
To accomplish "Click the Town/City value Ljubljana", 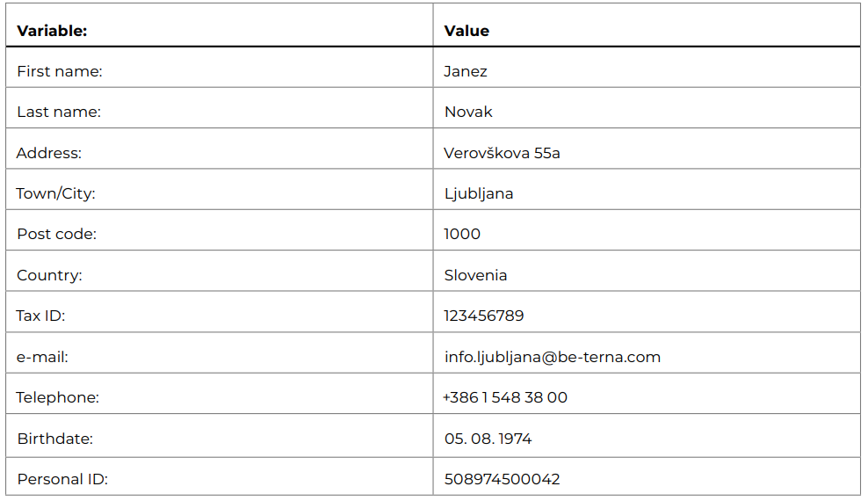I will [x=479, y=193].
